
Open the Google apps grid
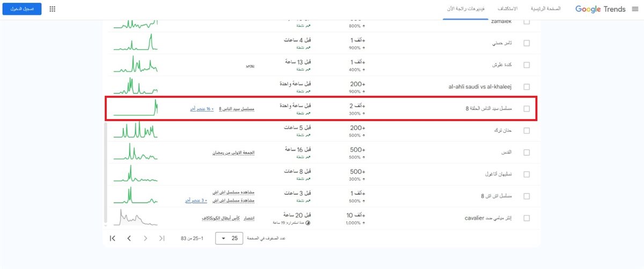(52, 9)
